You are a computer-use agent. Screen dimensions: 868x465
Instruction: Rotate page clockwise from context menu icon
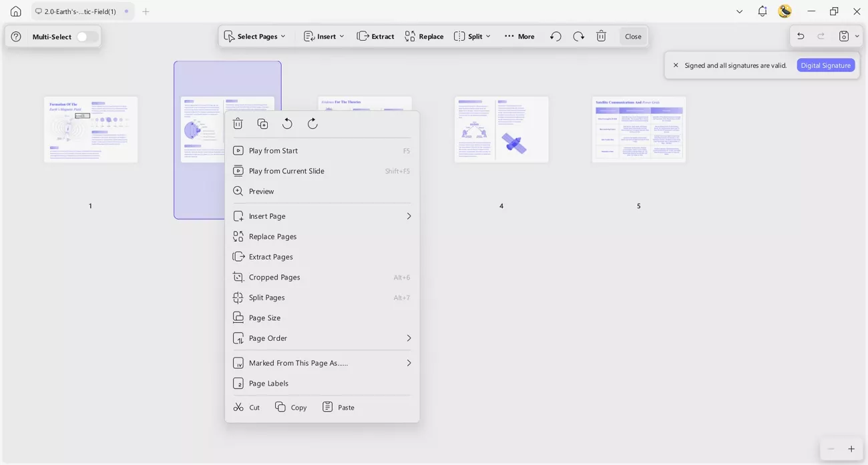pos(312,123)
